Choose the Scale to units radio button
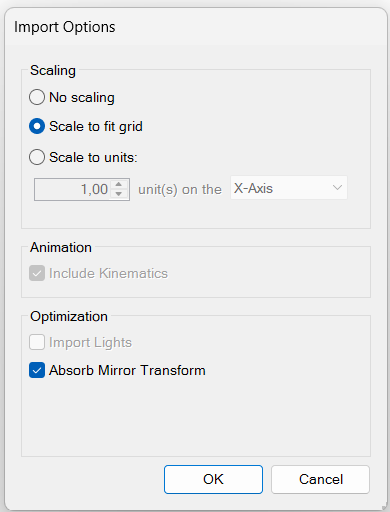Screen dimensions: 390x512 pyautogui.click(x=37, y=157)
